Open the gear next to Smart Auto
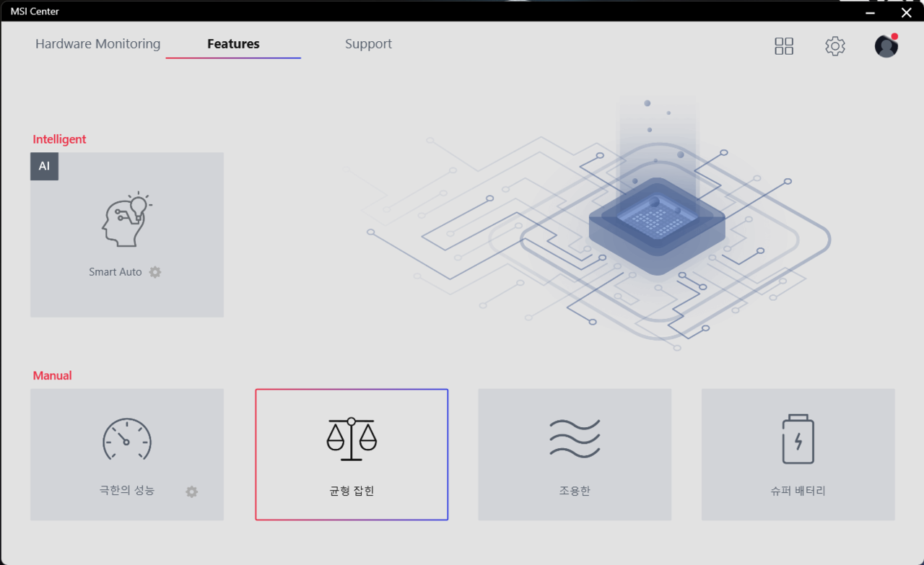 click(x=155, y=272)
